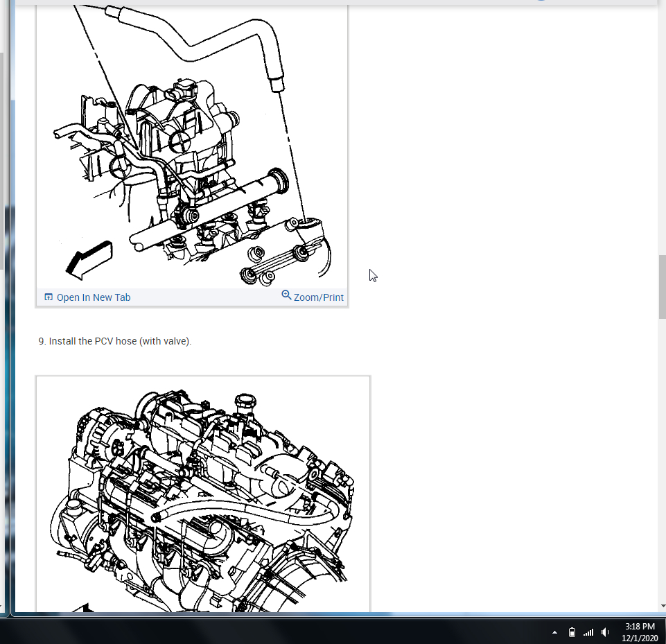
Task: Open the volume speaker tray icon
Action: (x=605, y=632)
